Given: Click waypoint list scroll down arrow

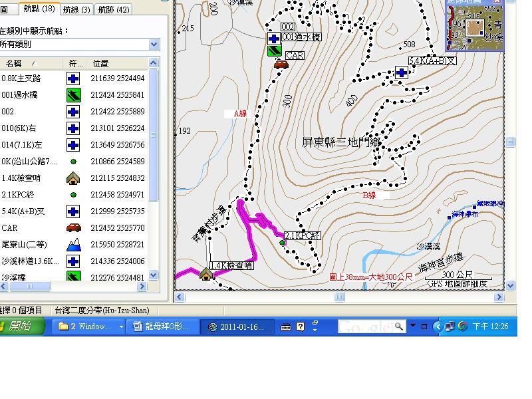Looking at the screenshot, I should click(x=154, y=275).
